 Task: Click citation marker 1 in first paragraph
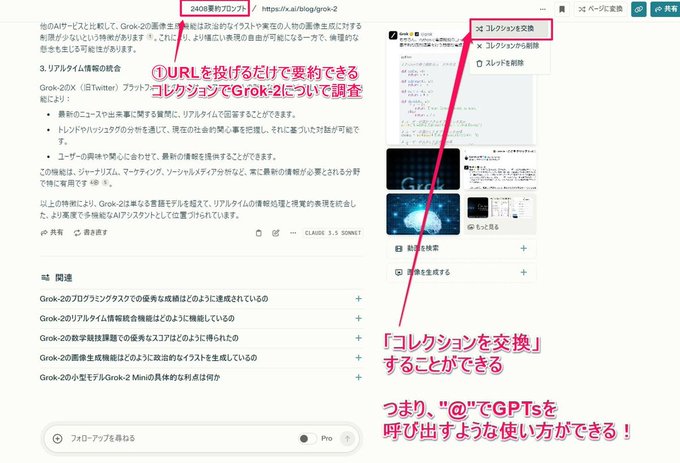(150, 37)
